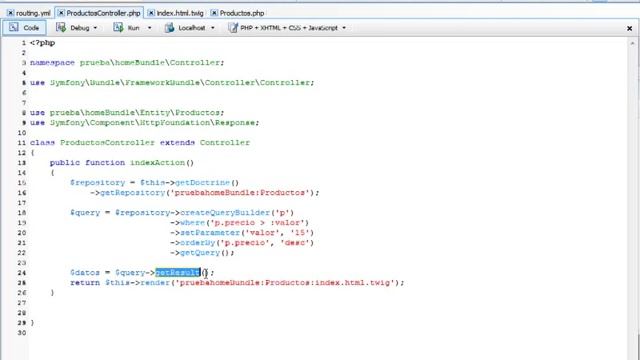Click 'orderBy' on line 21

click(x=197, y=242)
